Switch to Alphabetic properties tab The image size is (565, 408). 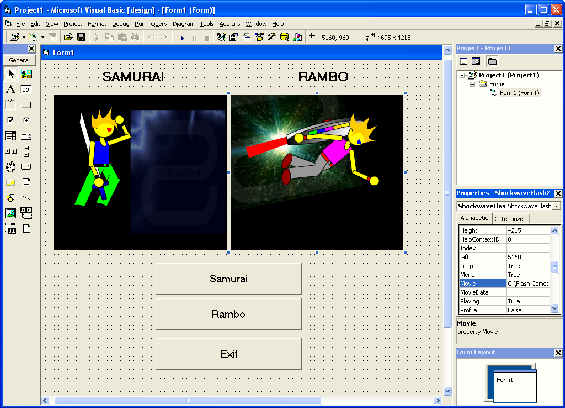[474, 218]
